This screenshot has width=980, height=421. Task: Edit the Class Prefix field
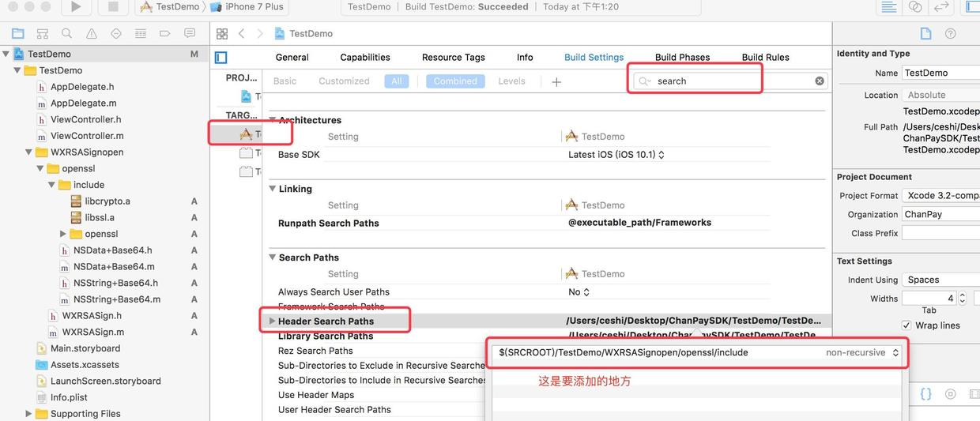tap(940, 233)
